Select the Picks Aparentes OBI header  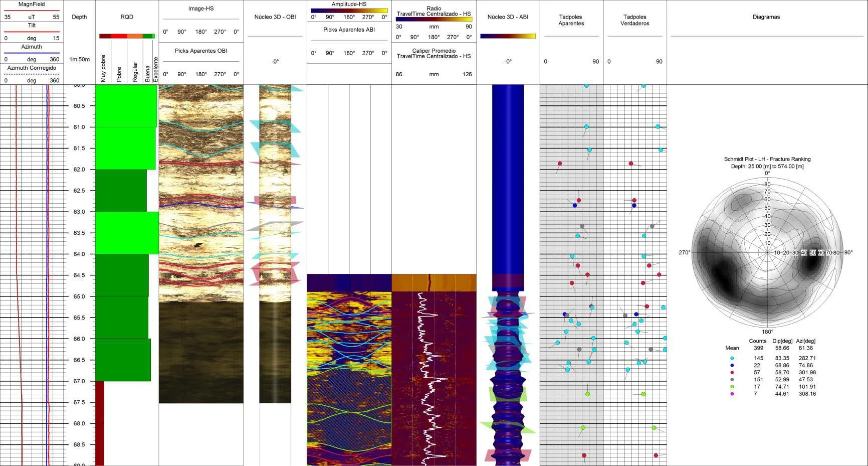[201, 51]
